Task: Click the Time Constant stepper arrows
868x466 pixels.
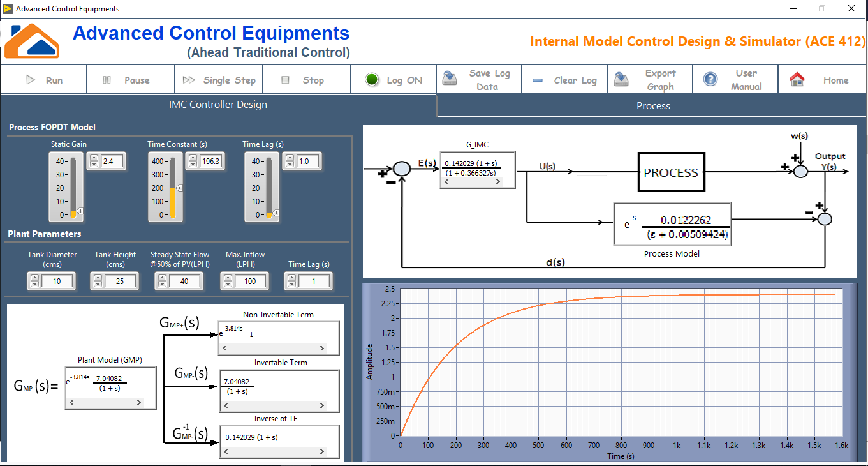Action: (x=193, y=162)
